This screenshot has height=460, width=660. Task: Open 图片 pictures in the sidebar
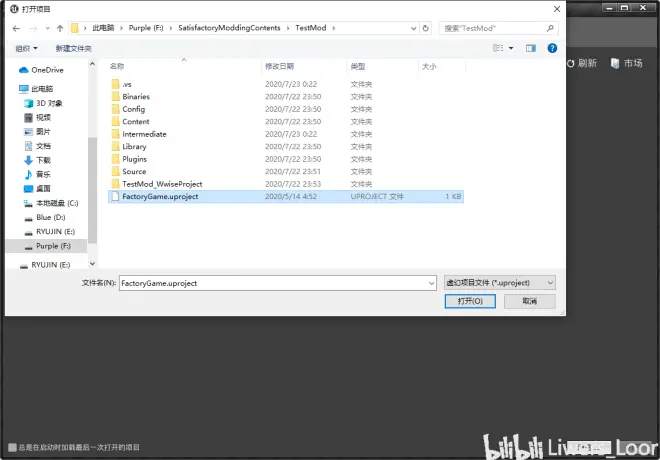pos(37,132)
